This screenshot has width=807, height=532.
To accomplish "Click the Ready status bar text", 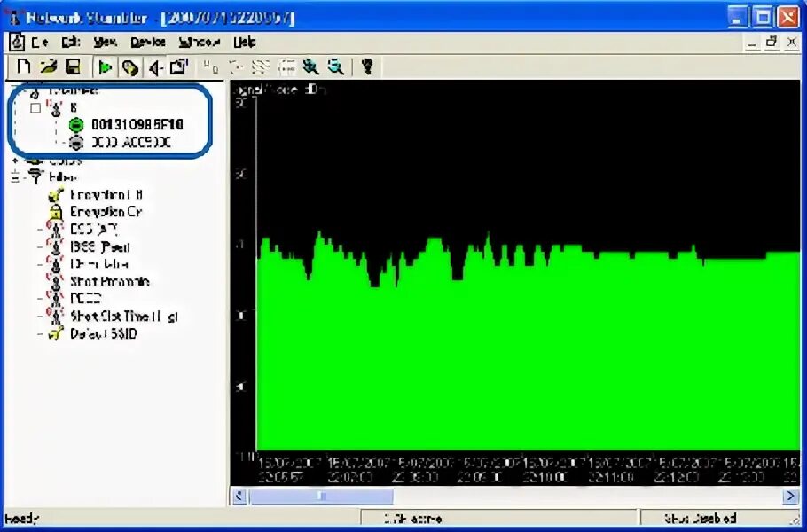I will tap(20, 519).
